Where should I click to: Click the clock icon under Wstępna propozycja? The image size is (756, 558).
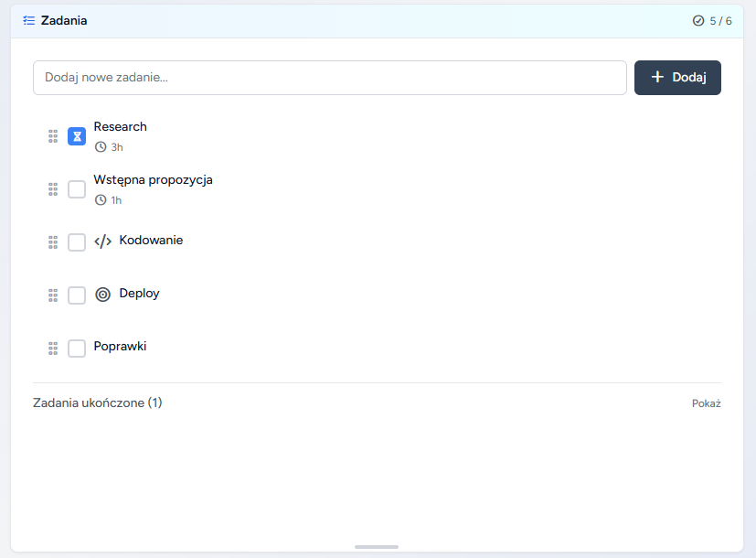101,200
